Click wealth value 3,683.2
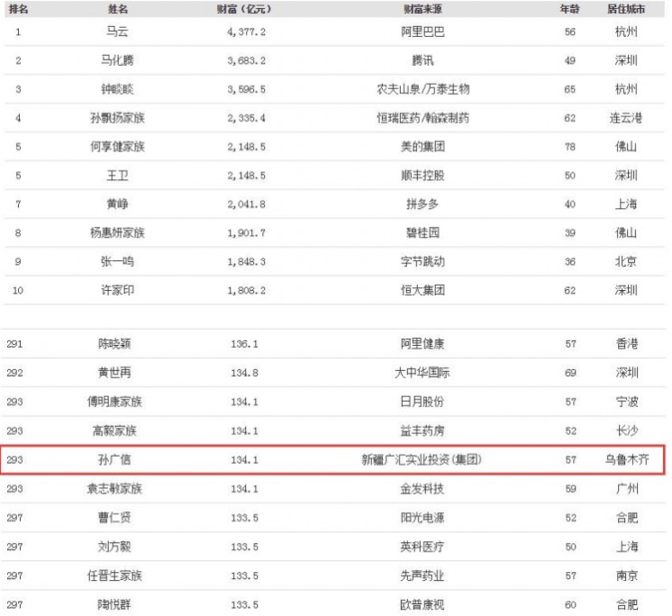Screen dimensions: 672x616 247,61
